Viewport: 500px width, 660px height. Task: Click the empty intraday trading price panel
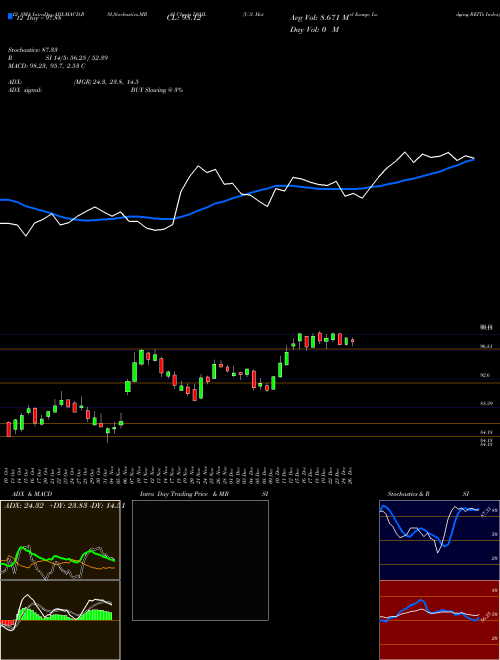[200, 560]
